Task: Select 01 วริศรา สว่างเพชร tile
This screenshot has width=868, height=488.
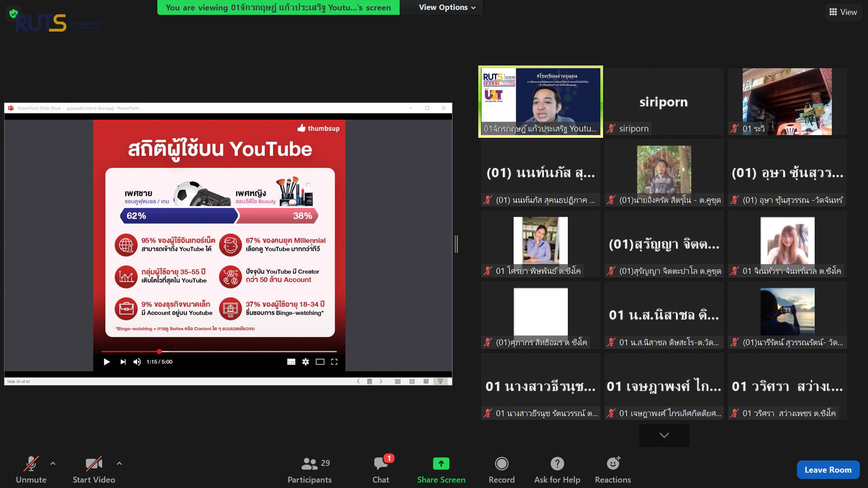Action: (787, 386)
